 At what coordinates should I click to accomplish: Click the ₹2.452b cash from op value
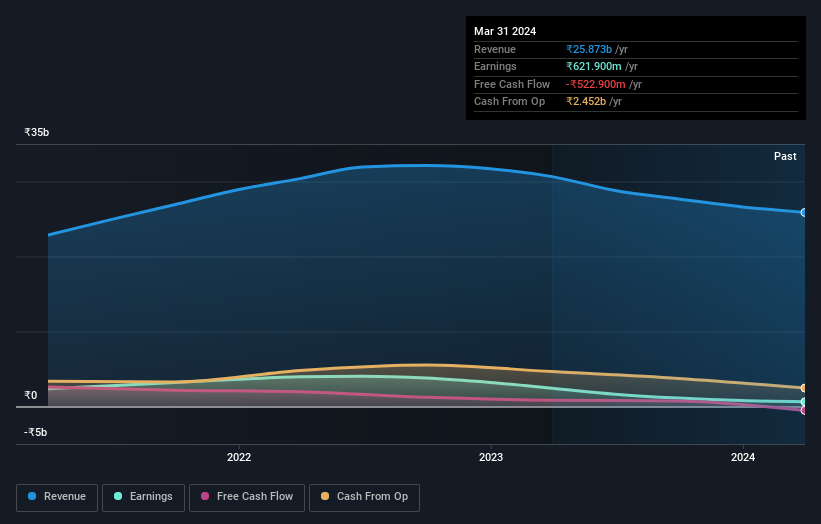point(586,102)
